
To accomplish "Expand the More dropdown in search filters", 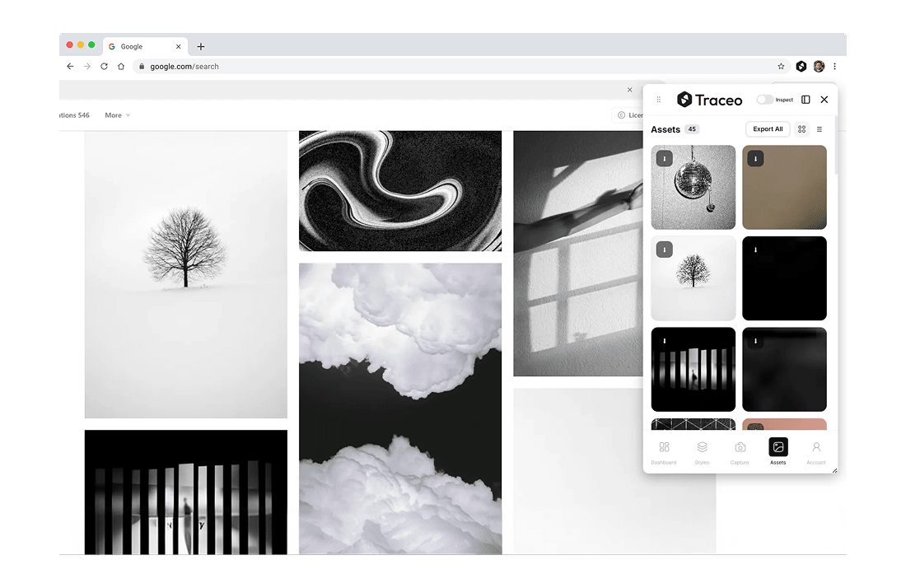I will [117, 115].
